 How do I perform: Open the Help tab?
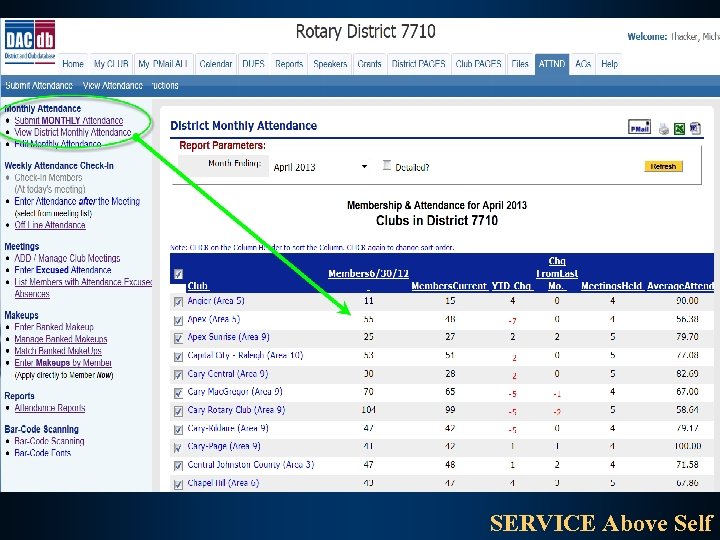click(609, 64)
